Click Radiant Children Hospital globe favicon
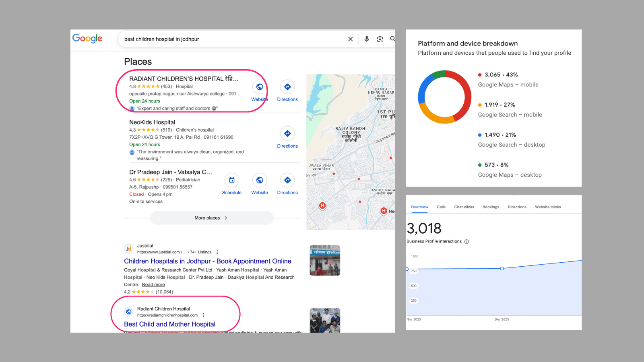Viewport: 644px width, 362px height. [x=129, y=312]
